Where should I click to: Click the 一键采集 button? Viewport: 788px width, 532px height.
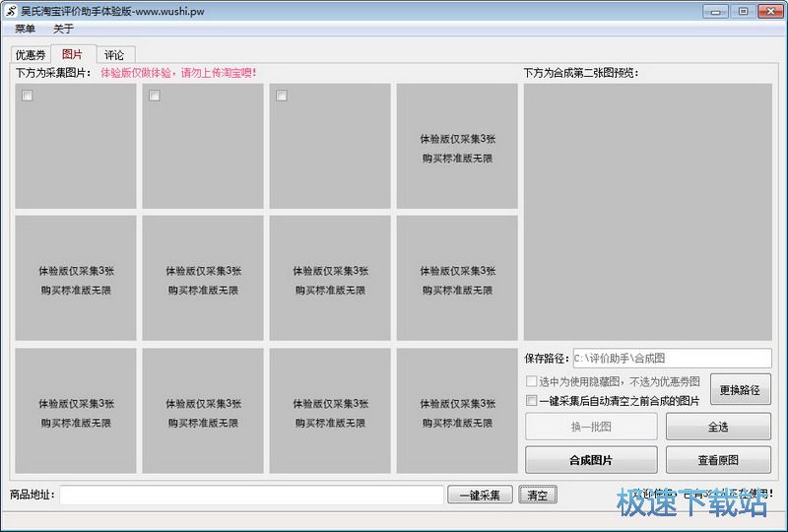[x=481, y=496]
